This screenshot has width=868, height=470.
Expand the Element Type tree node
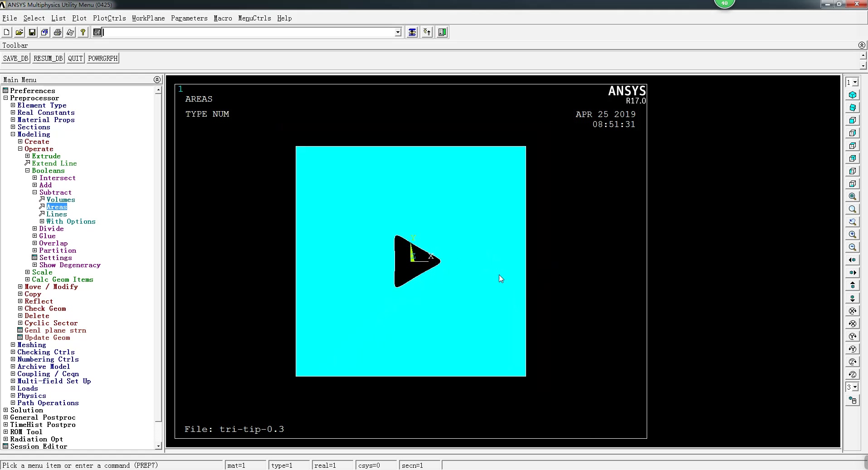(x=13, y=105)
